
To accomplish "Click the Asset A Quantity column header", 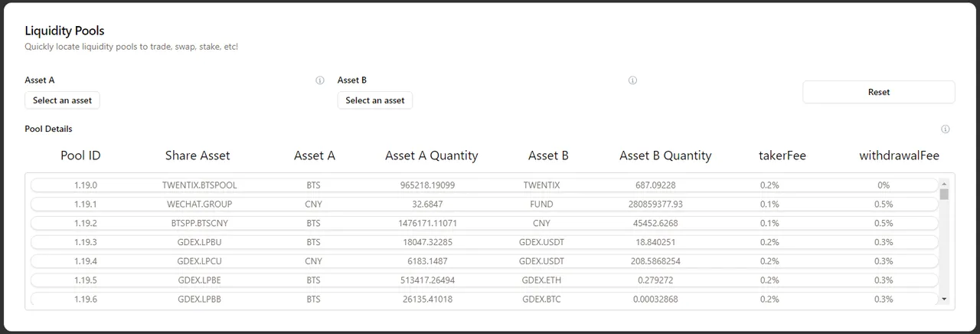I will click(431, 156).
